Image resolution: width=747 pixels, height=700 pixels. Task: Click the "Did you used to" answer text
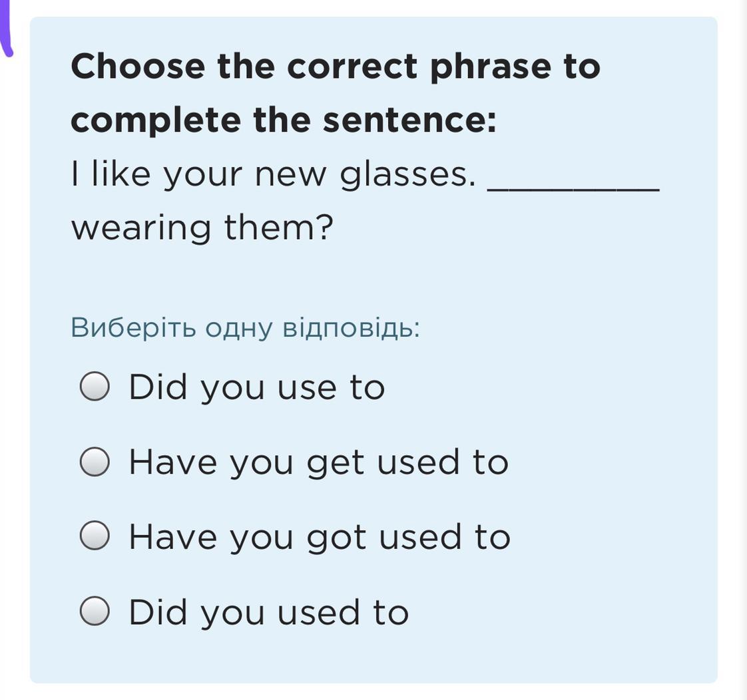[268, 612]
